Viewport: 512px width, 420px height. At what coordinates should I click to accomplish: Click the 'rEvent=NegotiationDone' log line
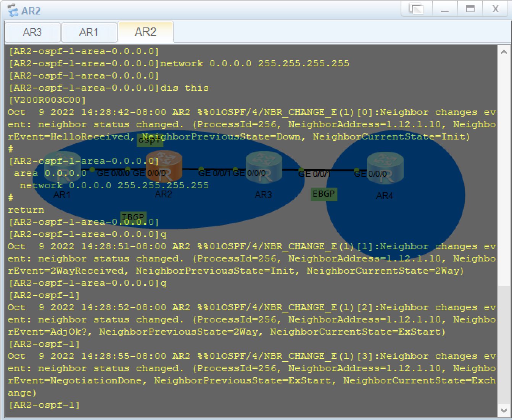252,380
